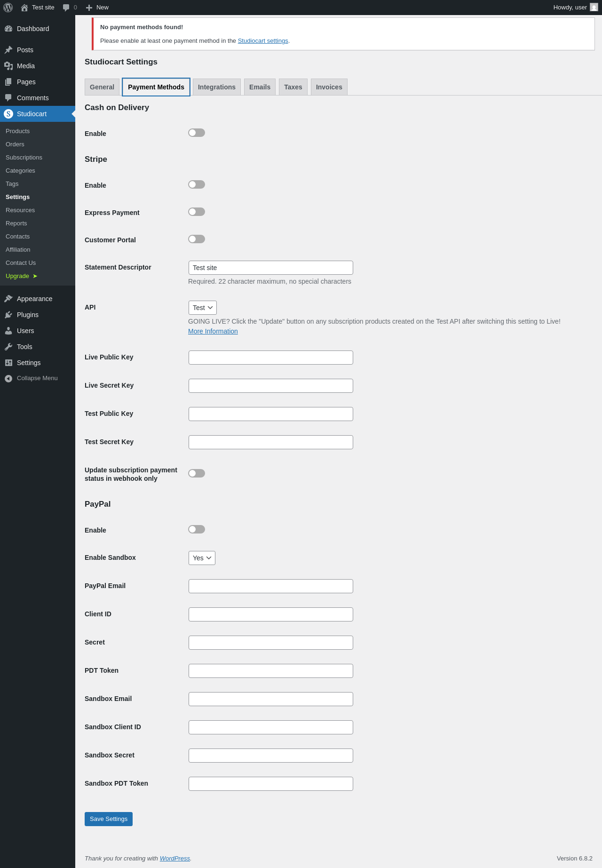Focus the Test Public Key field
The width and height of the screenshot is (602, 868).
[271, 414]
